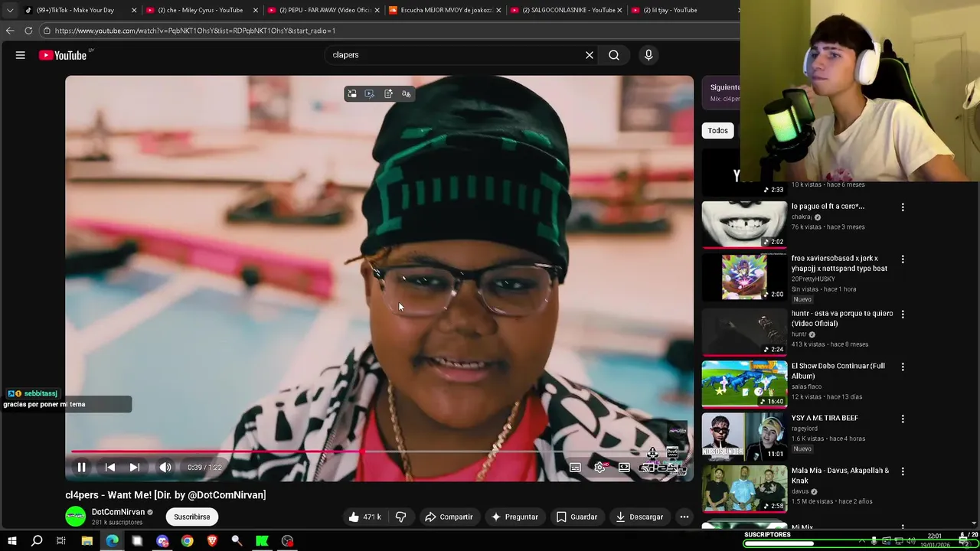Subscribe to DotComNirvan with Suscribirse
The height and width of the screenshot is (551, 980).
coord(191,517)
